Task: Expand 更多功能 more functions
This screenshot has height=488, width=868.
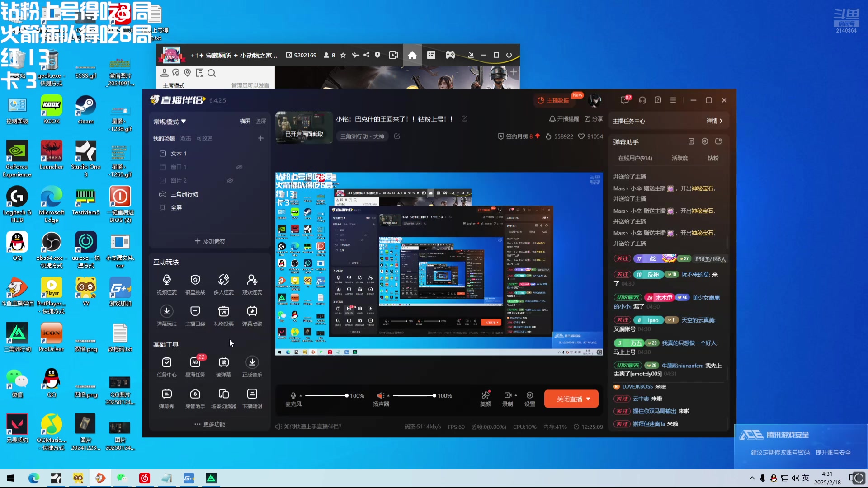Action: (210, 424)
